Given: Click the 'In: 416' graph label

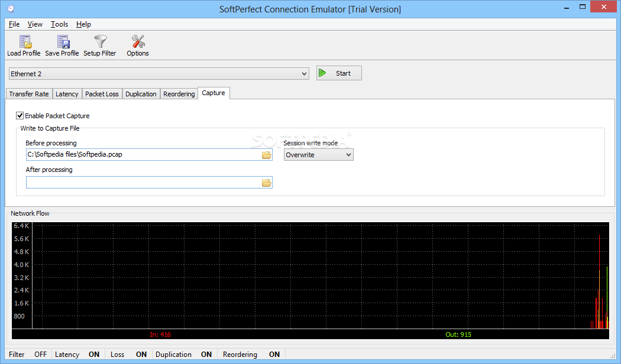Looking at the screenshot, I should tap(160, 334).
